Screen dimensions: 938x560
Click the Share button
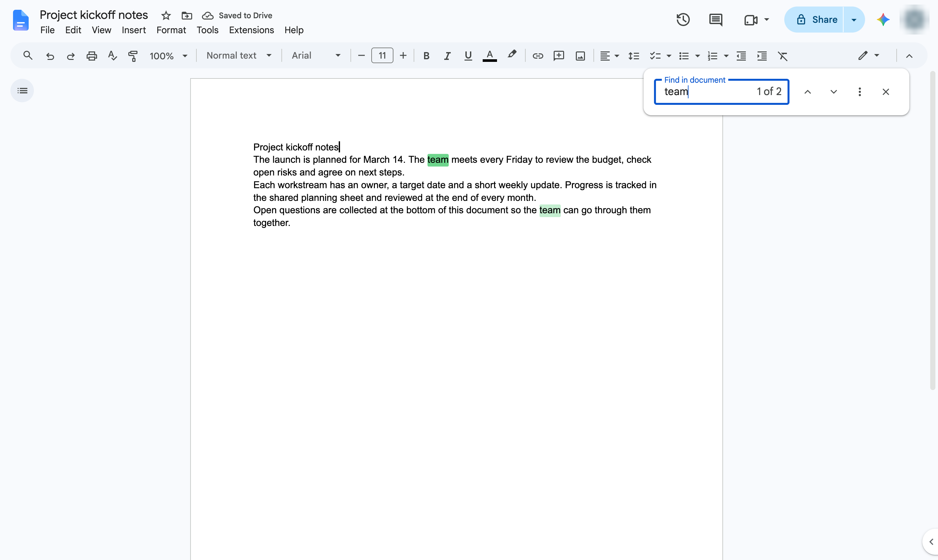click(814, 20)
